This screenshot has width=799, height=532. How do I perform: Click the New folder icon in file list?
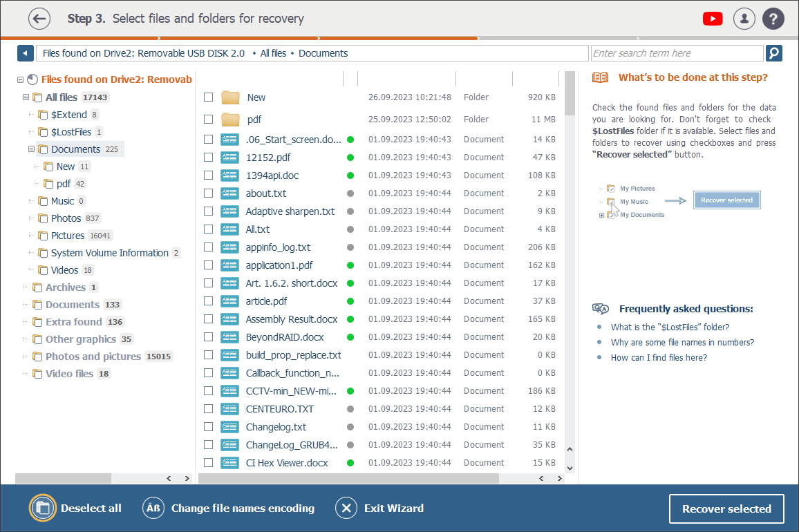(x=230, y=97)
